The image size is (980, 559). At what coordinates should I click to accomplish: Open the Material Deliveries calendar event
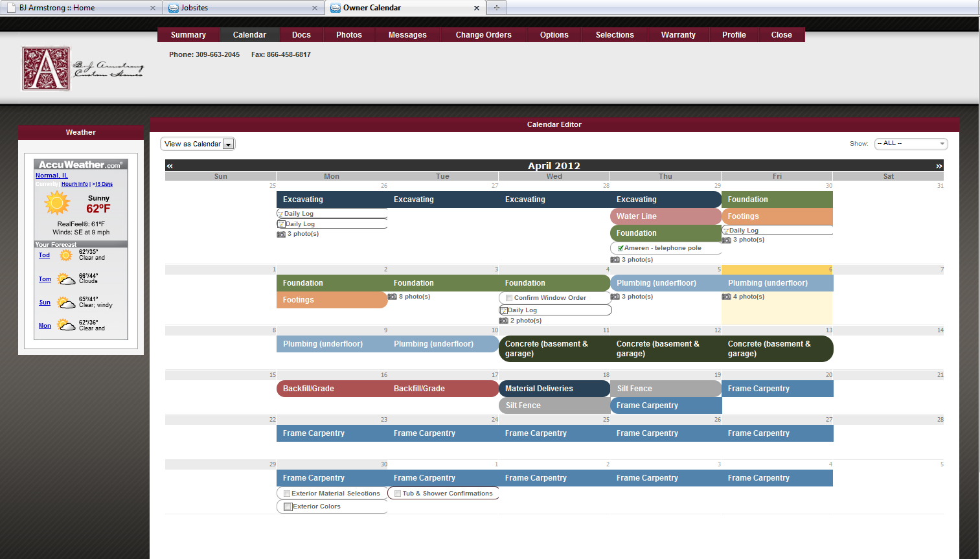[554, 389]
